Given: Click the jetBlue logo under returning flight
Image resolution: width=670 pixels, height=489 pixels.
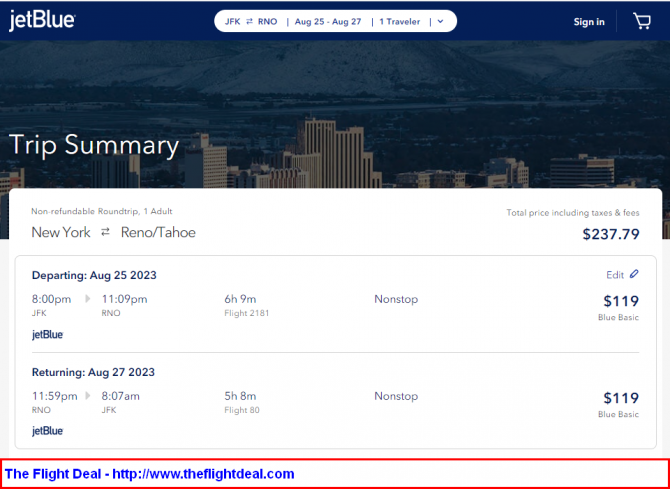Looking at the screenshot, I should (47, 431).
